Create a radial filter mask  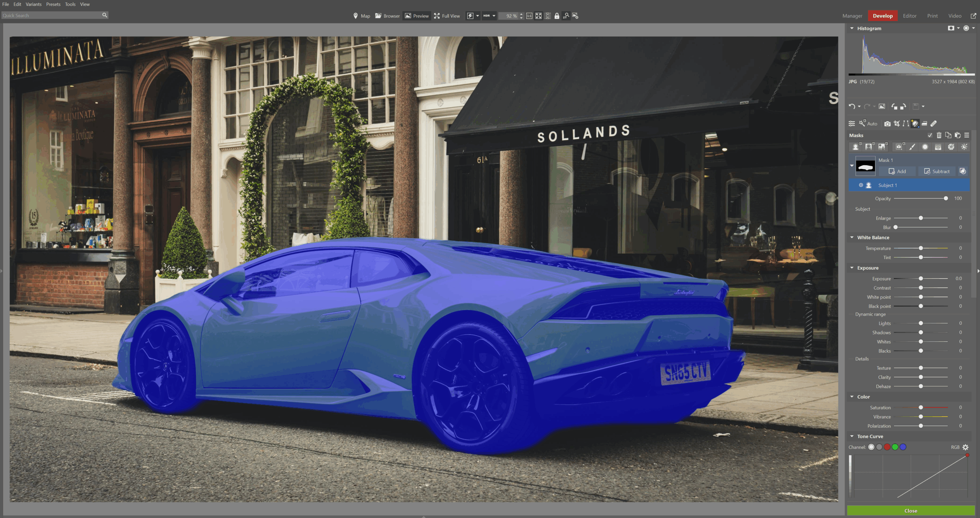925,147
